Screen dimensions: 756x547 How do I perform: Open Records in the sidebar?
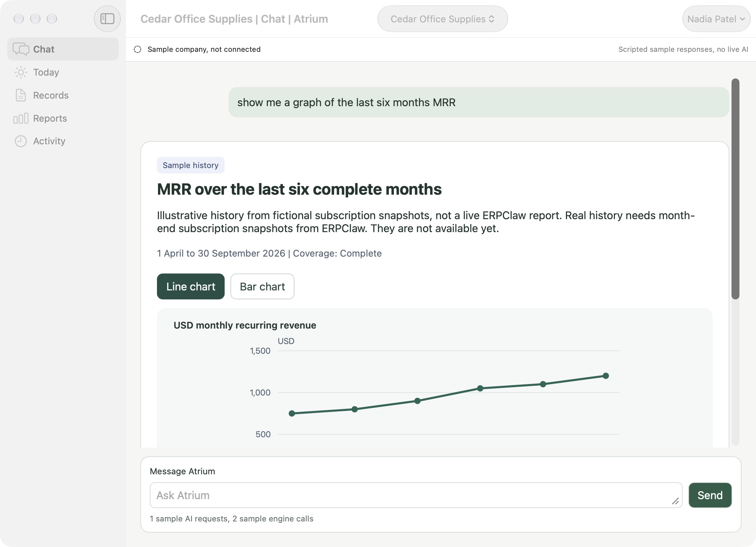(63, 95)
